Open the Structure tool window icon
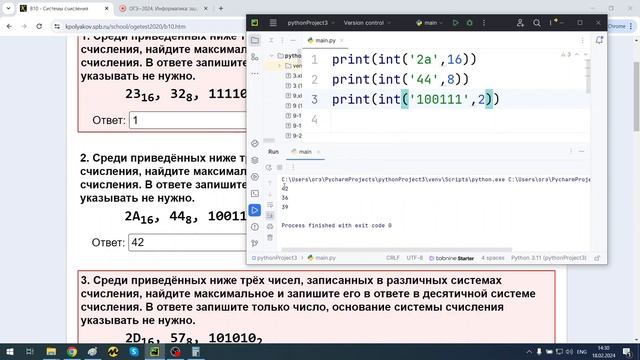The image size is (640, 360). [x=255, y=57]
